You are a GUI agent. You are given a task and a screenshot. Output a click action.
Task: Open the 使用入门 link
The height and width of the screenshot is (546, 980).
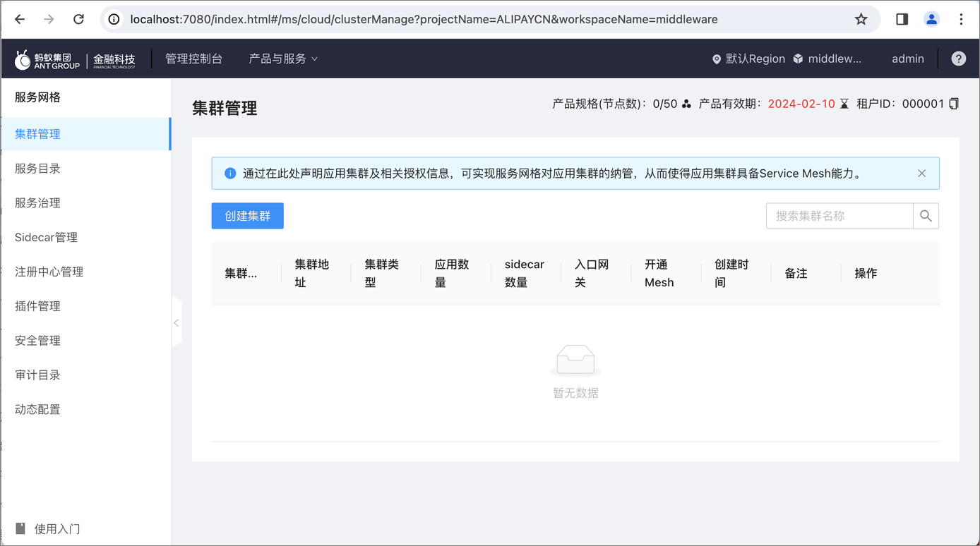(57, 529)
